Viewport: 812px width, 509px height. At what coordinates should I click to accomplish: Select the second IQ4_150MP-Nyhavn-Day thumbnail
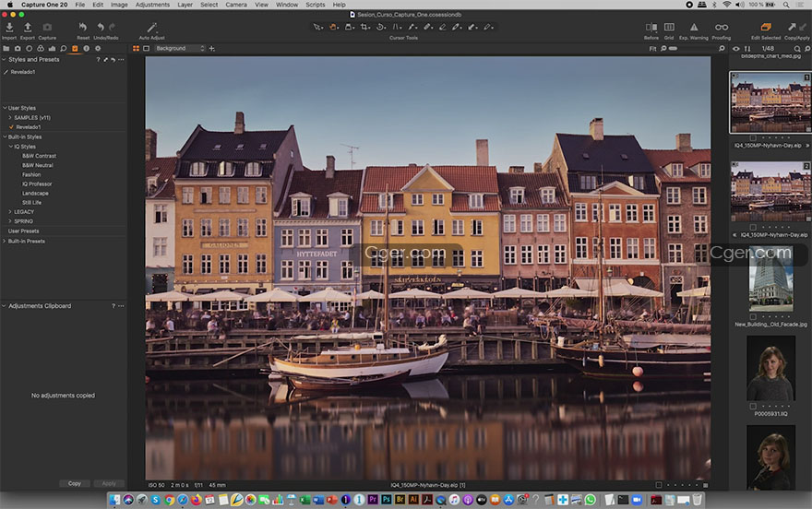pos(770,192)
